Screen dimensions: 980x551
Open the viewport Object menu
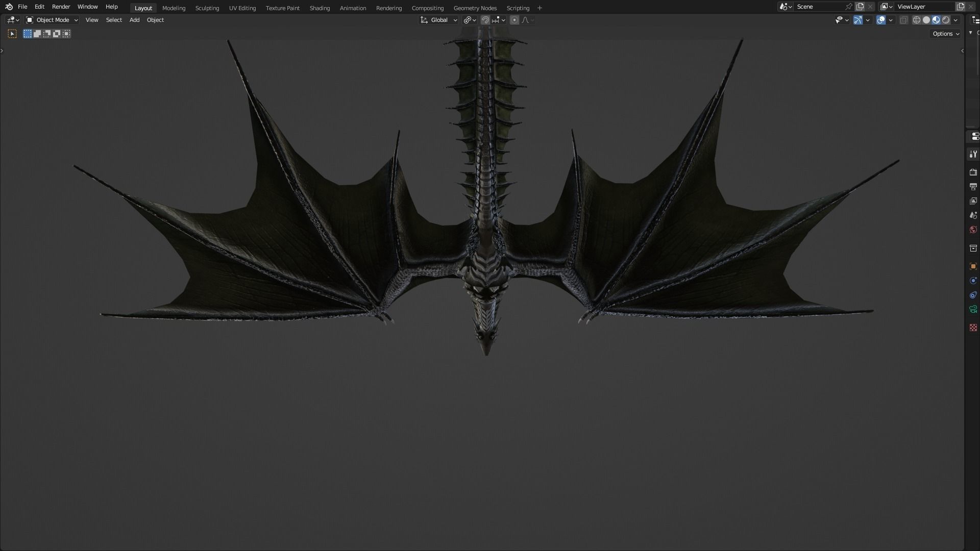155,20
